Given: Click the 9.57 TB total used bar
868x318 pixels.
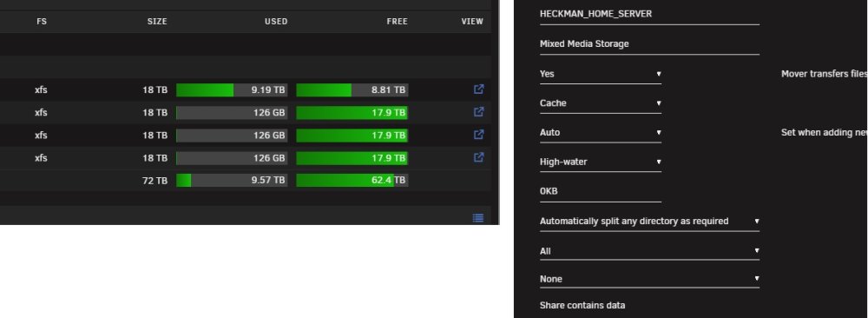Looking at the screenshot, I should coord(232,180).
